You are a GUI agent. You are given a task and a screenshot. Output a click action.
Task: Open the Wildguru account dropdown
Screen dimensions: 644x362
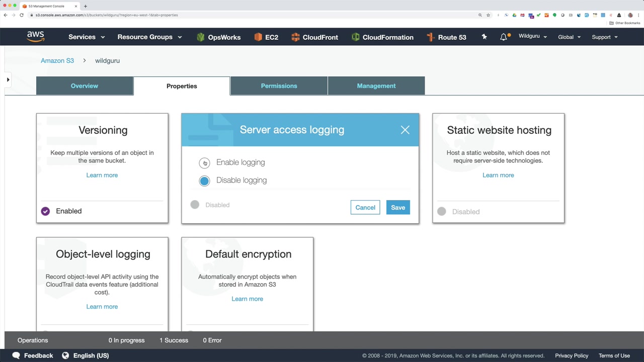coord(533,36)
